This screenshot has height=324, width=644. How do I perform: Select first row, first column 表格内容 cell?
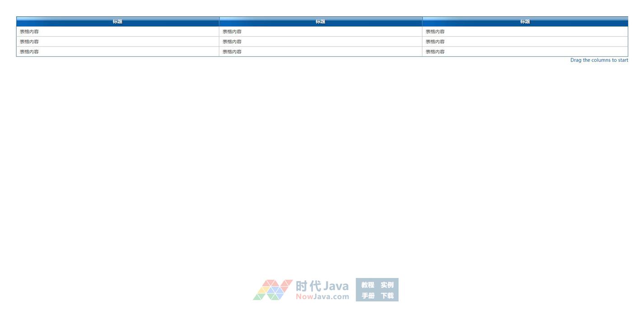[29, 32]
